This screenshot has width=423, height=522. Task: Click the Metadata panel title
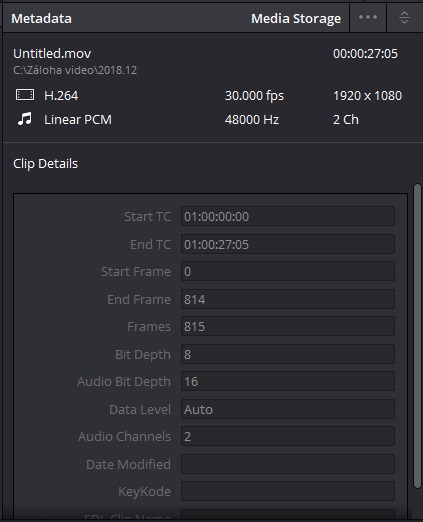(42, 18)
